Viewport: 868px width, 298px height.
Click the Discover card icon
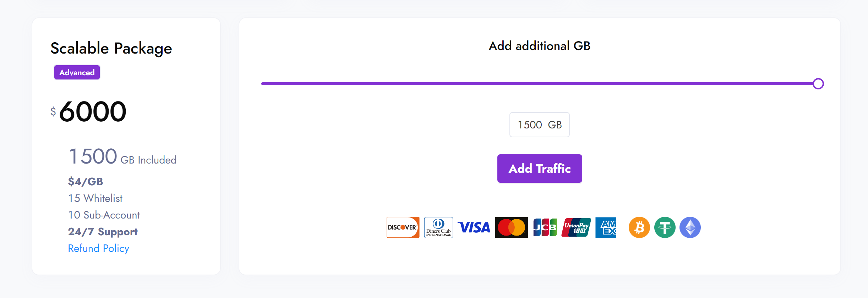(x=403, y=227)
